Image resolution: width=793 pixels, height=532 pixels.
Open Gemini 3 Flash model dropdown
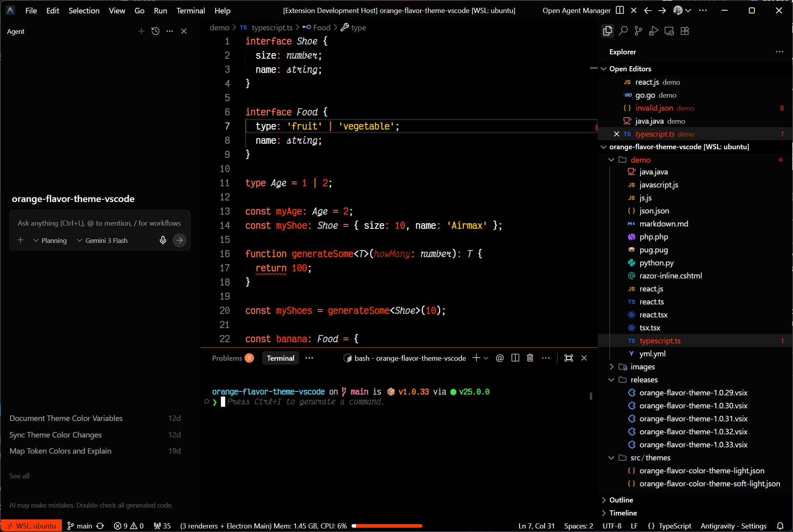[102, 240]
